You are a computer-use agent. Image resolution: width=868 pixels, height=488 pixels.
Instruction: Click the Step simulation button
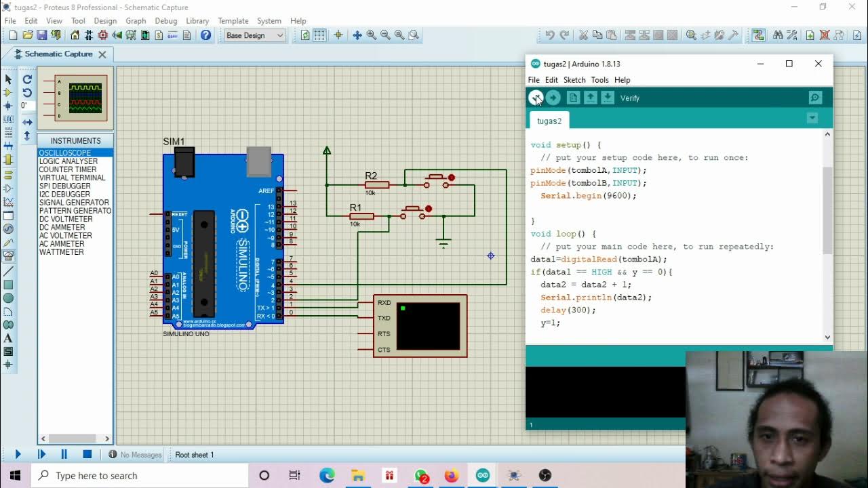[x=41, y=455]
